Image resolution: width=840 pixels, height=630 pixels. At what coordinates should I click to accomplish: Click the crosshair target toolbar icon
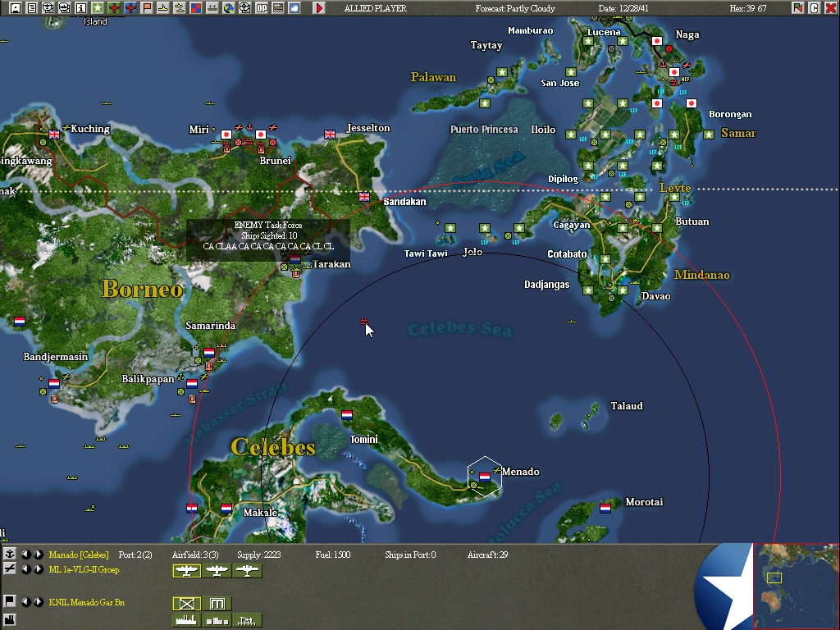tap(244, 8)
